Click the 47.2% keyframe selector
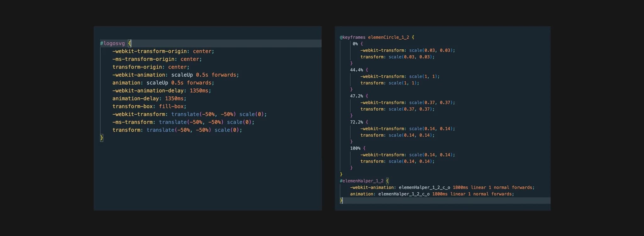This screenshot has width=644, height=236. pos(356,96)
